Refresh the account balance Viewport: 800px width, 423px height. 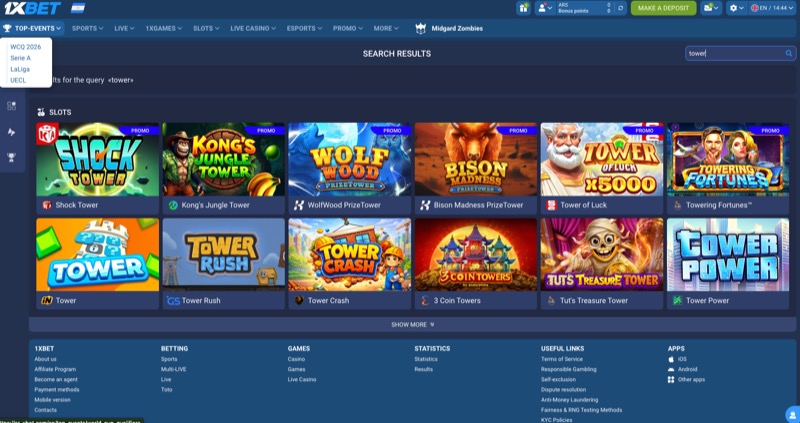point(620,8)
